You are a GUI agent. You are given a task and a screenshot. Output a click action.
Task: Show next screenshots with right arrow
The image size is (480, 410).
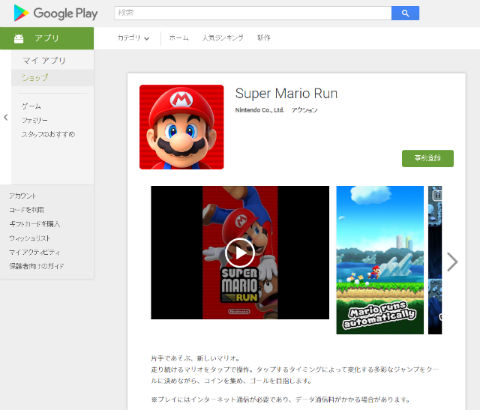[452, 262]
